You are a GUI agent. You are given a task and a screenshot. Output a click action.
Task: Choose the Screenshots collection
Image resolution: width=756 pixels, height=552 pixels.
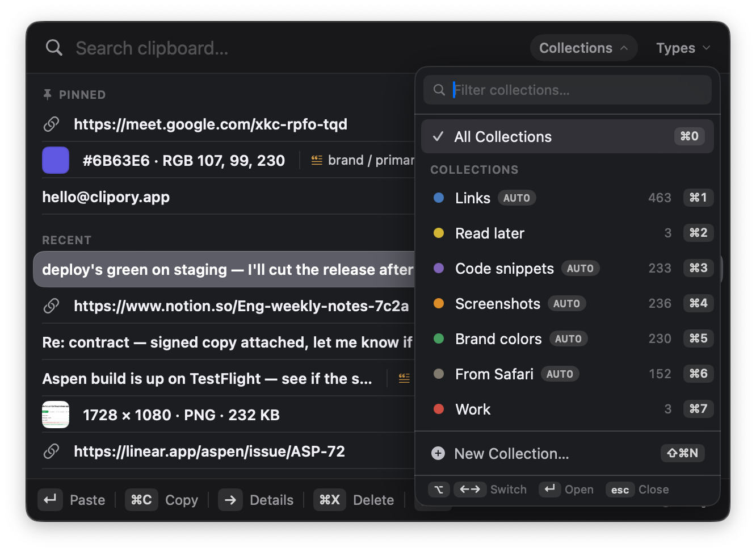(567, 303)
